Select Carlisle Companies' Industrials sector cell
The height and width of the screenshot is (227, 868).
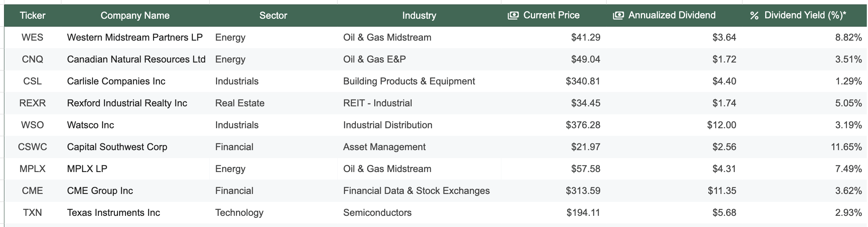[237, 81]
